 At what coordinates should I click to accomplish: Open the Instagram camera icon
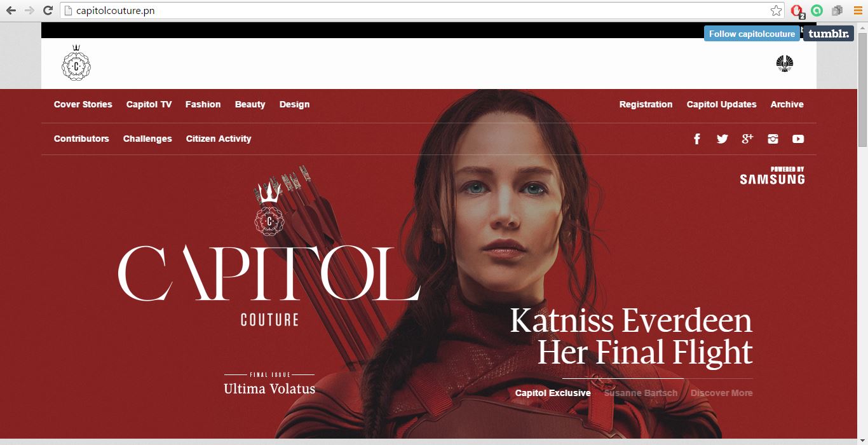[773, 139]
